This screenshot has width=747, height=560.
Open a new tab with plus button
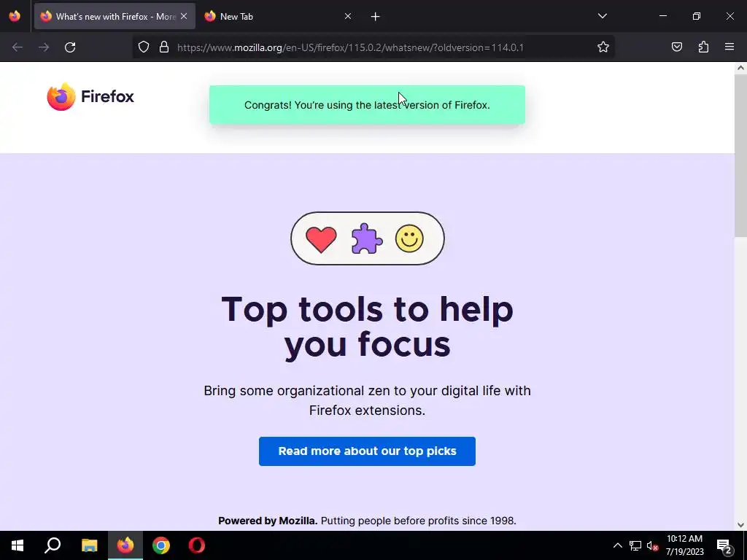(376, 17)
